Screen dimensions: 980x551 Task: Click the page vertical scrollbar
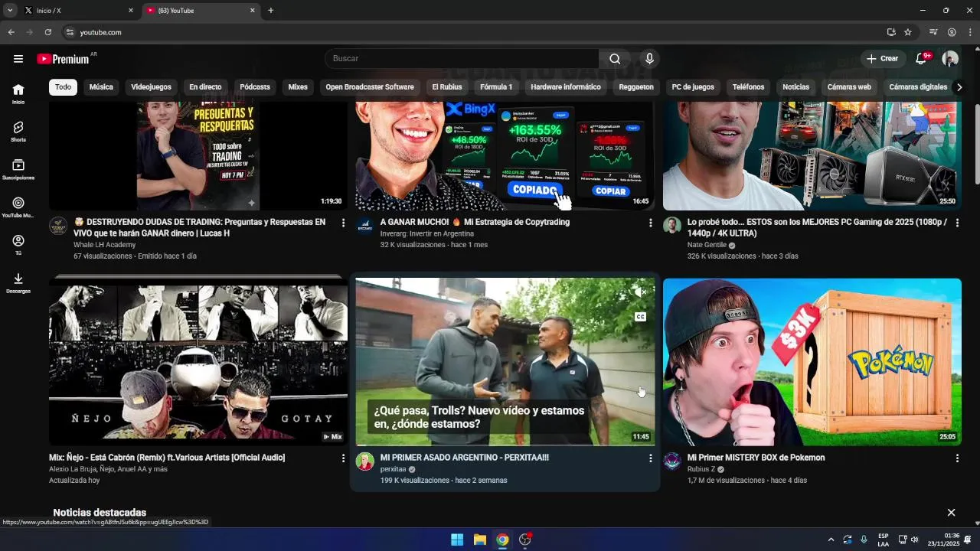pyautogui.click(x=977, y=144)
